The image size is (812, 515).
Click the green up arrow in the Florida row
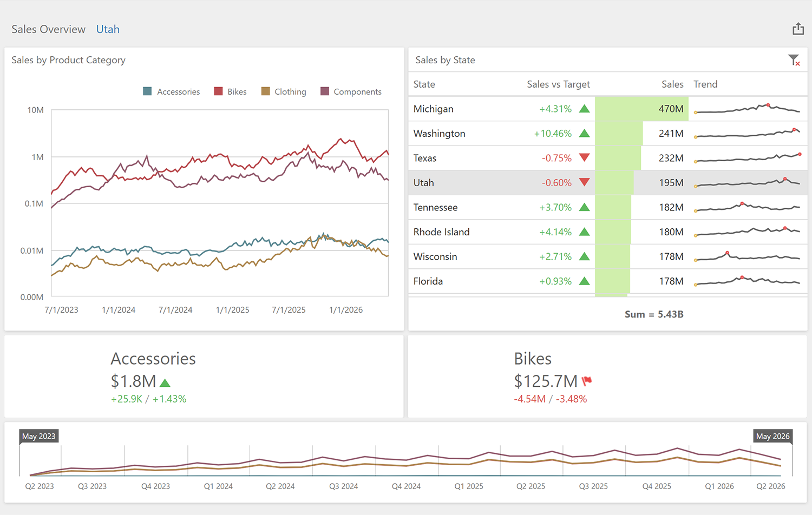pyautogui.click(x=584, y=281)
